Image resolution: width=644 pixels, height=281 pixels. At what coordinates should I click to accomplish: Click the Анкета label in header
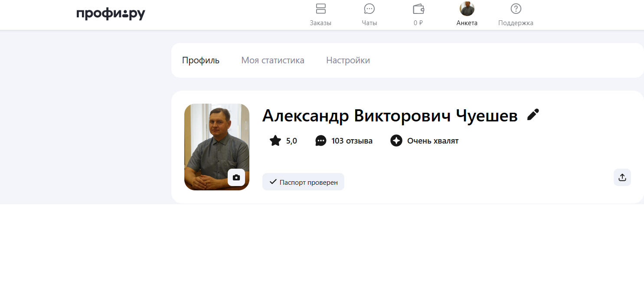tap(467, 23)
